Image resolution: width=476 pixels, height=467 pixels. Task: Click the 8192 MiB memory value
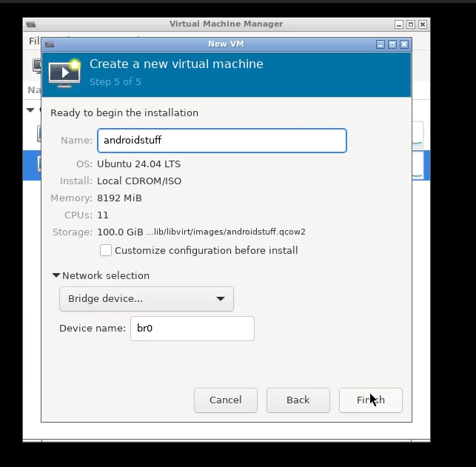[x=119, y=198]
